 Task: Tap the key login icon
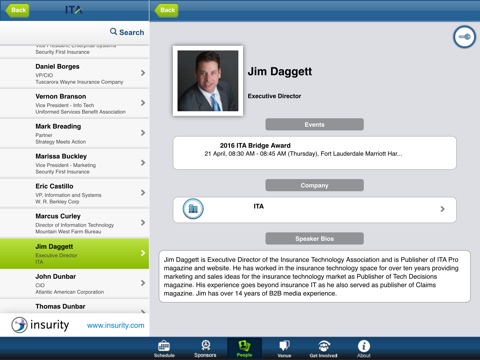[x=464, y=37]
